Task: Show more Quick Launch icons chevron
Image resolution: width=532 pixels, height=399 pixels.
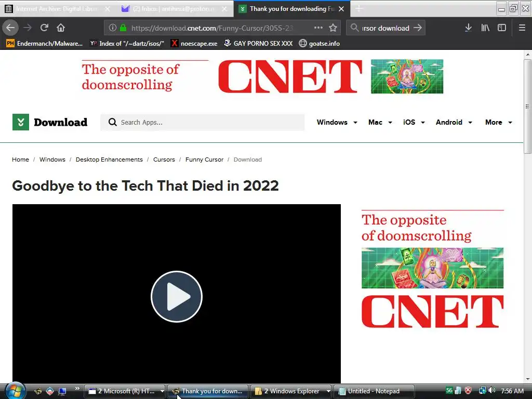Action: coord(77,388)
